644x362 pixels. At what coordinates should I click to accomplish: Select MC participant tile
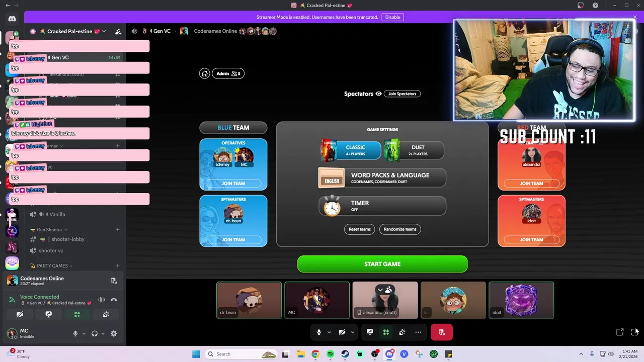pyautogui.click(x=317, y=300)
